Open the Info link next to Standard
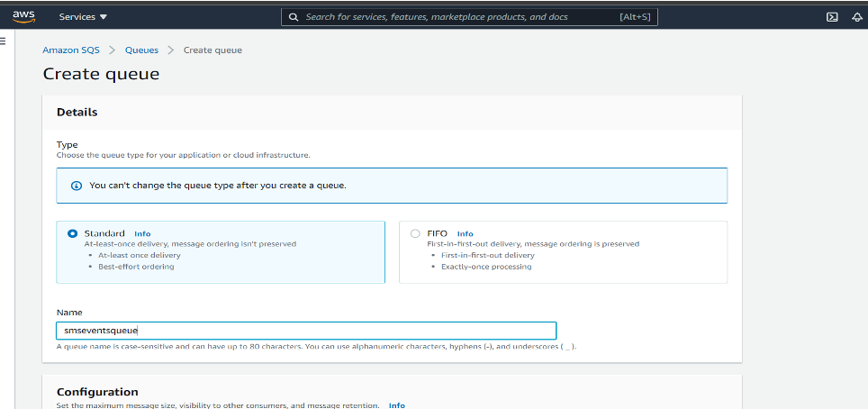This screenshot has width=868, height=409. pyautogui.click(x=142, y=234)
